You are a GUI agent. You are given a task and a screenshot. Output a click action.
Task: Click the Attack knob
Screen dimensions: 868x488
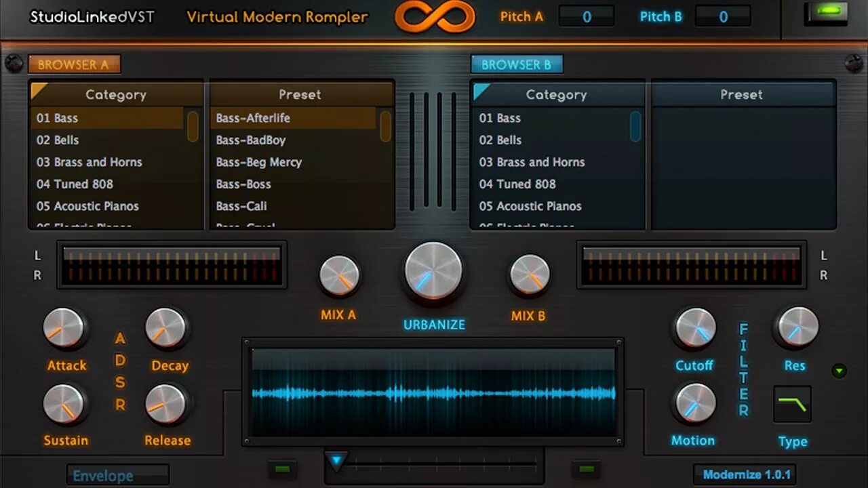tap(63, 329)
